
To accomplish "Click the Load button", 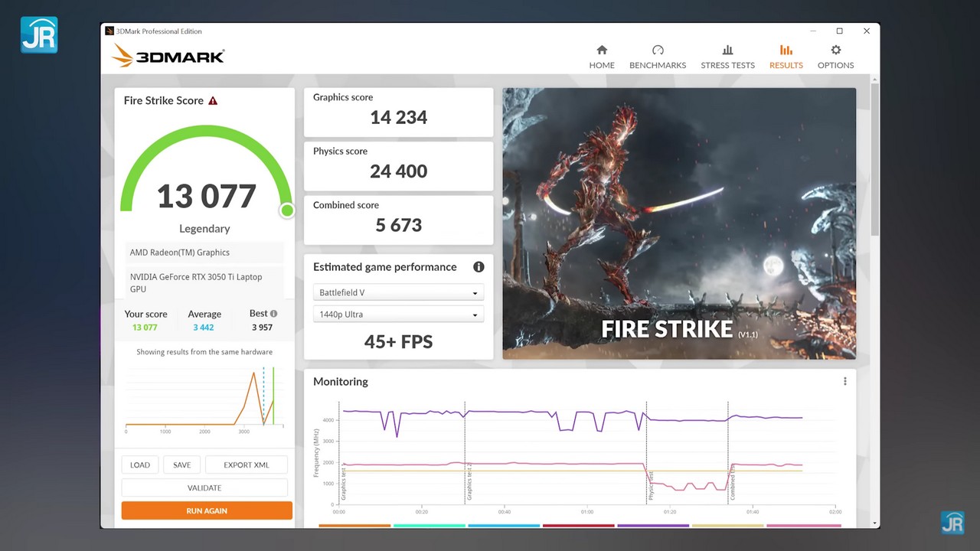I will click(x=140, y=465).
